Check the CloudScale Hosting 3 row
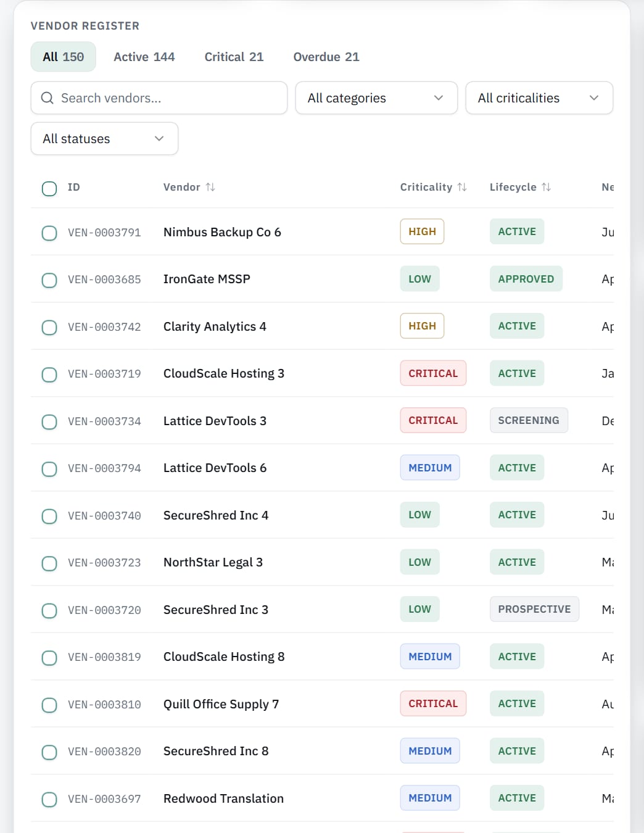644x833 pixels. point(49,375)
